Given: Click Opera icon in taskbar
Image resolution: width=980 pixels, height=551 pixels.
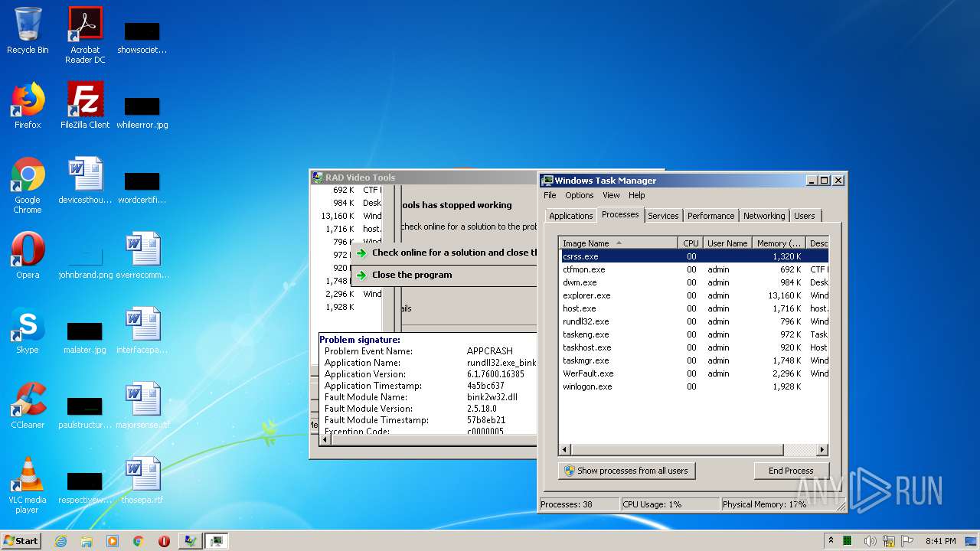Looking at the screenshot, I should pyautogui.click(x=164, y=541).
